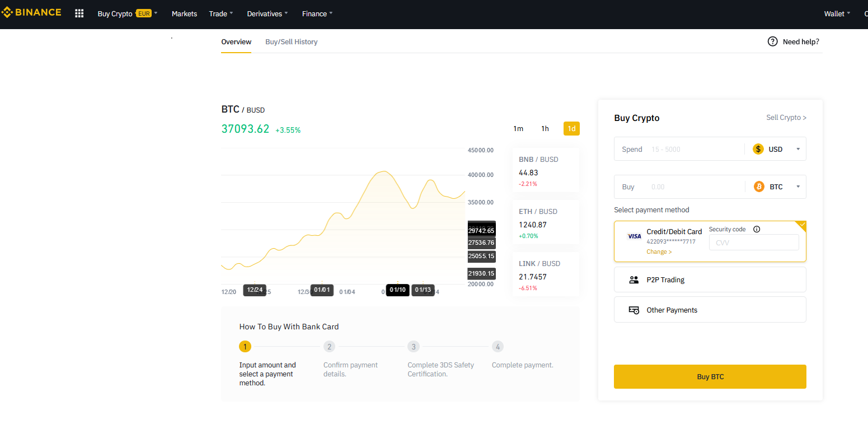Screen dimensions: 868x438
Task: Open the BTC asset dropdown
Action: [798, 187]
